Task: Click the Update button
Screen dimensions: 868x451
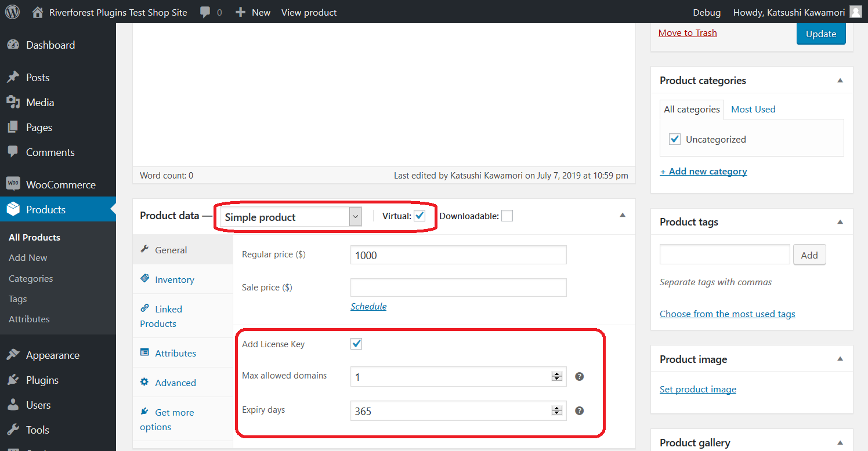Action: pos(821,34)
